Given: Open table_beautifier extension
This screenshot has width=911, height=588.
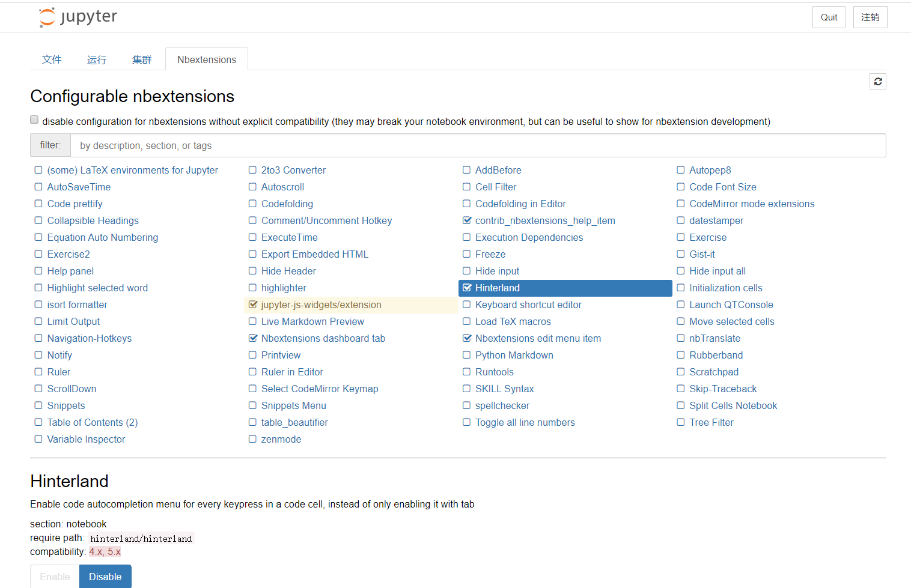Looking at the screenshot, I should point(294,423).
